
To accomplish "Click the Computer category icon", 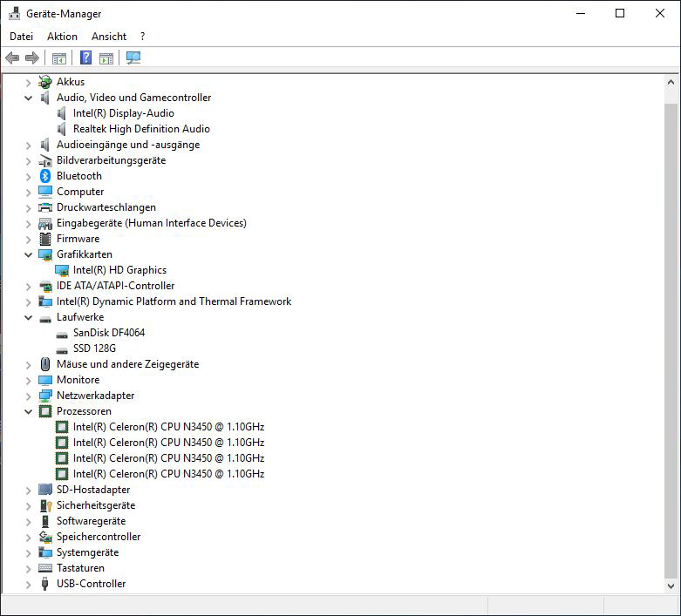I will (x=45, y=192).
